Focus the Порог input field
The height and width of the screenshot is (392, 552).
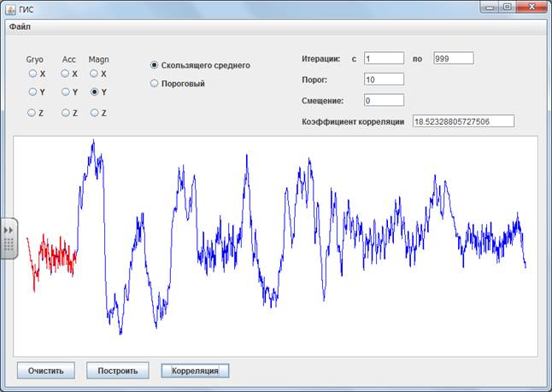pyautogui.click(x=383, y=79)
